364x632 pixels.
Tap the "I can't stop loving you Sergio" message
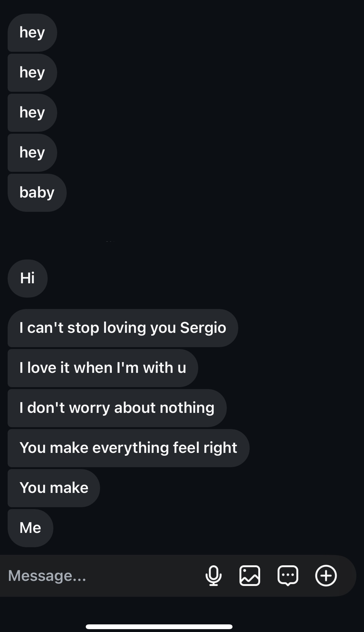123,328
